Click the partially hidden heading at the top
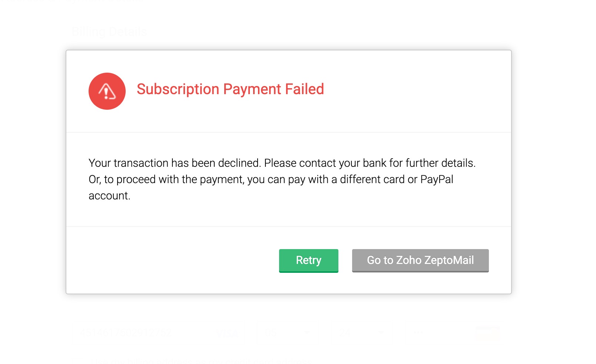 tap(74, 1)
